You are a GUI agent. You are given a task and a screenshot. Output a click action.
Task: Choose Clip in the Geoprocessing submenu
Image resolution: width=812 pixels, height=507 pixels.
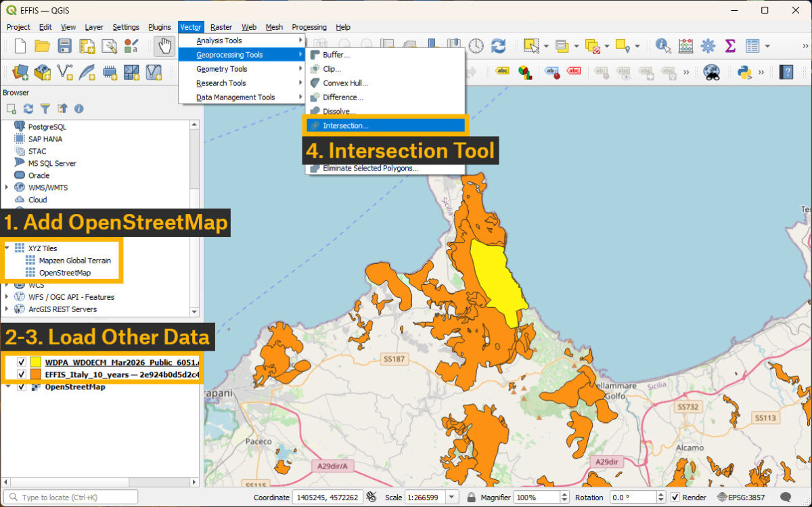[386, 69]
